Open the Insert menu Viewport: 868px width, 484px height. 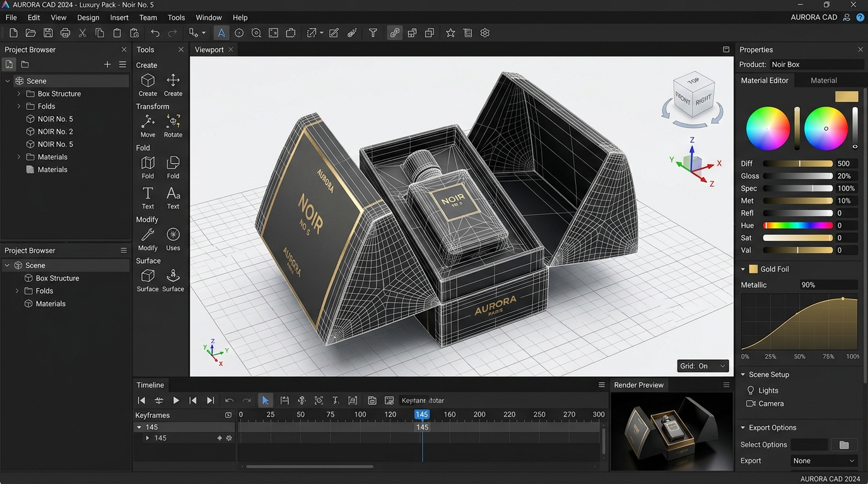coord(119,18)
